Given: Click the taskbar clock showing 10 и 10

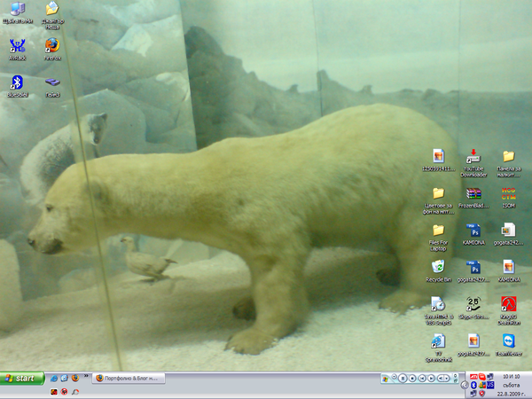Looking at the screenshot, I should coord(511,385).
